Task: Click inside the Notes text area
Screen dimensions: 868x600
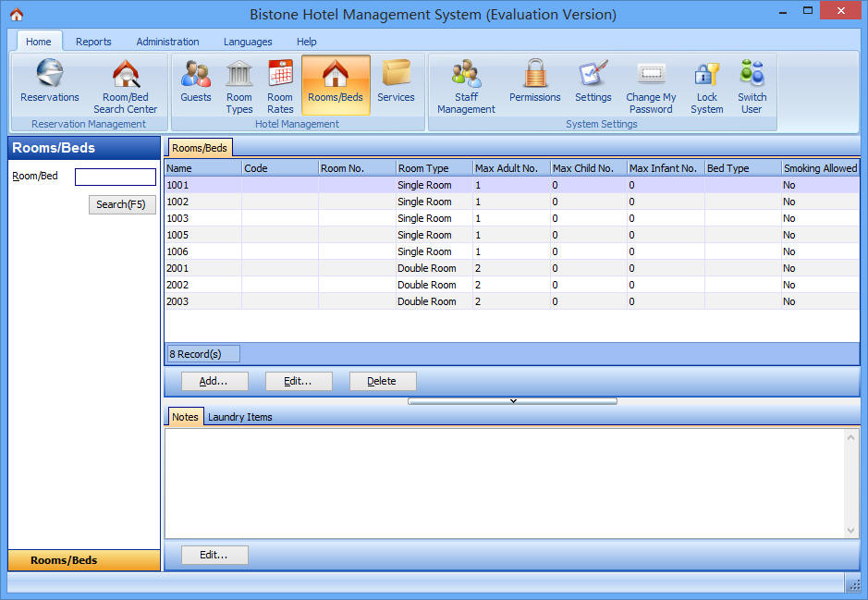Action: (x=505, y=483)
